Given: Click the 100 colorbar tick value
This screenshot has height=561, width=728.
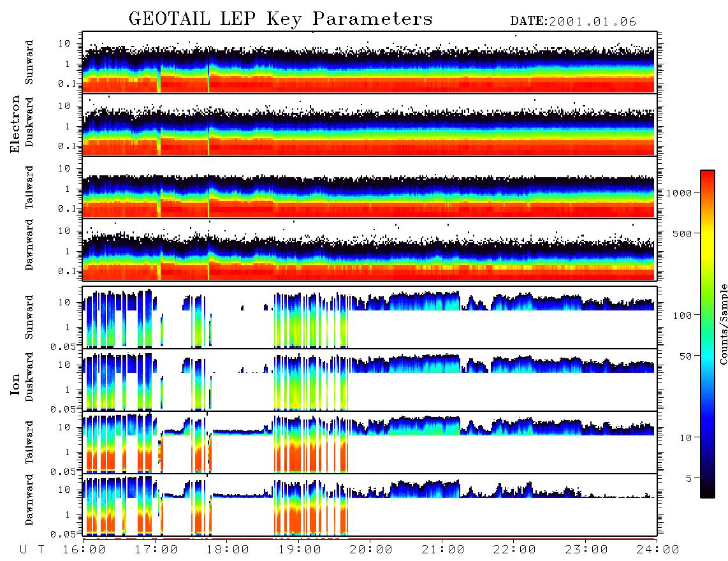Looking at the screenshot, I should 682,316.
